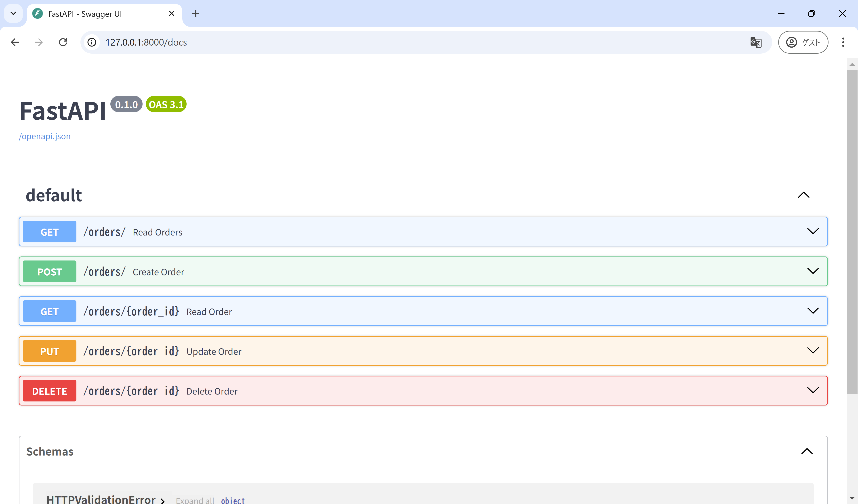The width and height of the screenshot is (858, 504).
Task: Click the Update Order summary text
Action: (214, 351)
